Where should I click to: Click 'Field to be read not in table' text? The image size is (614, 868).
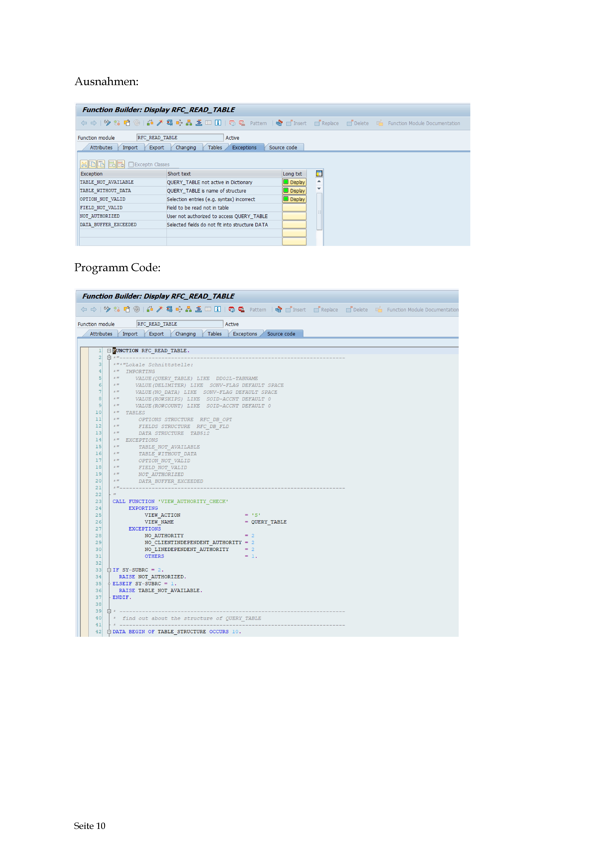tap(198, 208)
